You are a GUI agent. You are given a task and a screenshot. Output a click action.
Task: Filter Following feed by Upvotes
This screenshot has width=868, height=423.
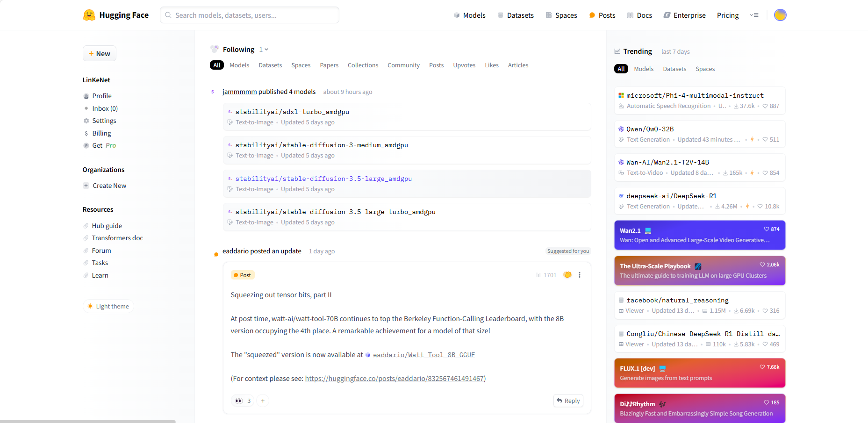click(464, 65)
